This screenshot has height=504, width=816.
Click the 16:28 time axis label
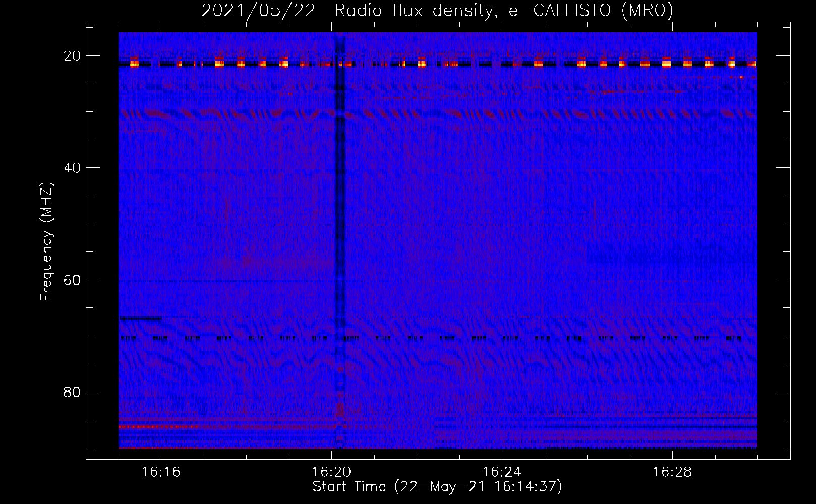pyautogui.click(x=672, y=472)
